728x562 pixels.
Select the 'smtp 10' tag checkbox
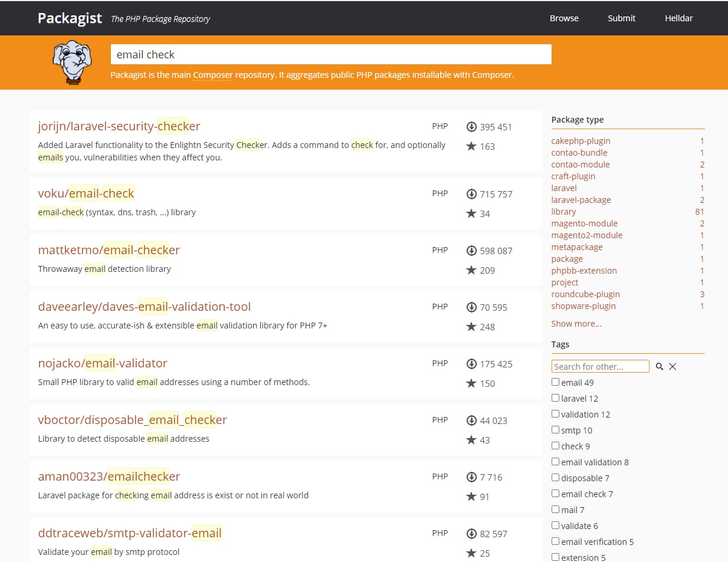click(555, 430)
